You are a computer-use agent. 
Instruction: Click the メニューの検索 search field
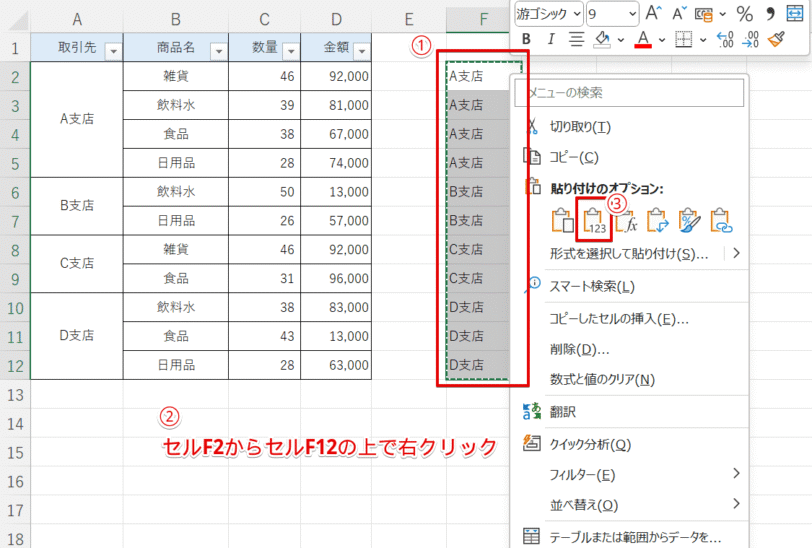629,93
